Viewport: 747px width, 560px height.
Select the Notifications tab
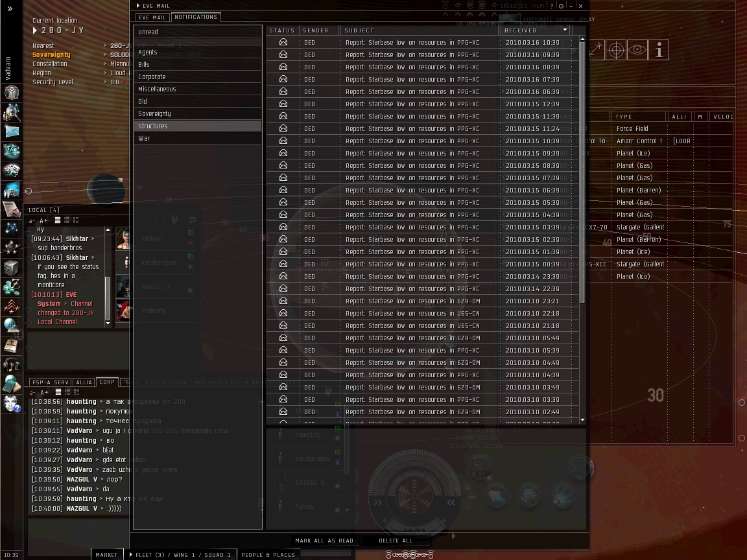click(196, 17)
